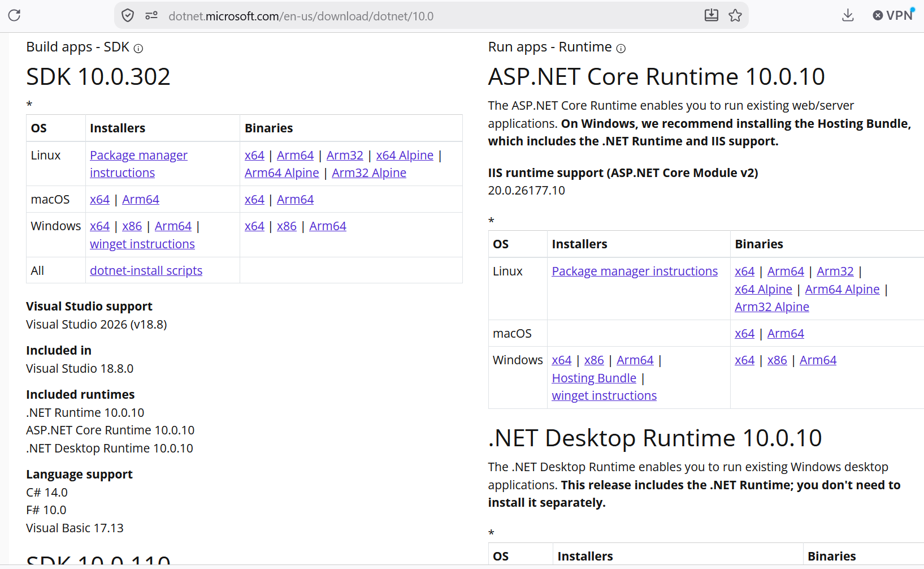Download SDK Linux Arm32 binary
Viewport: 924px width, 569px height.
345,156
